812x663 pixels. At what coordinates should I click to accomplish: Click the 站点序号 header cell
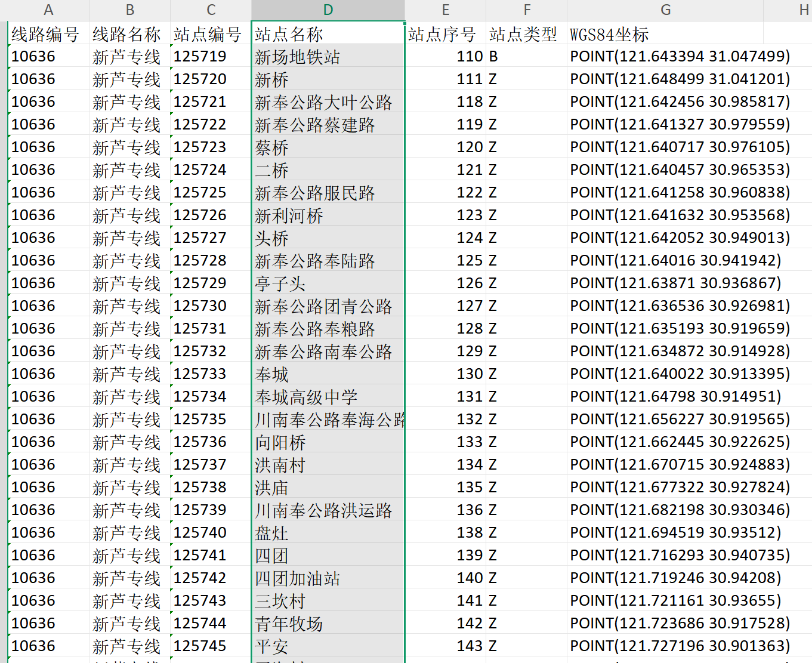(446, 33)
